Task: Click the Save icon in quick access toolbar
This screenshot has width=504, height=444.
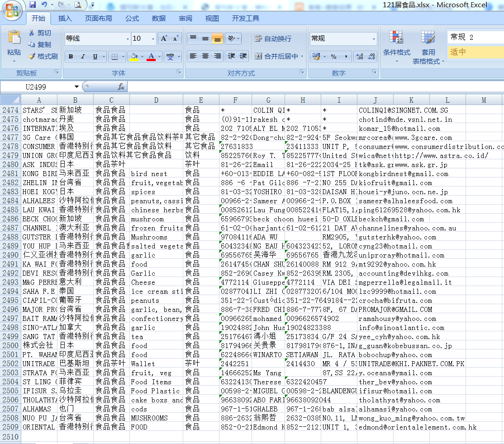Action: point(33,5)
